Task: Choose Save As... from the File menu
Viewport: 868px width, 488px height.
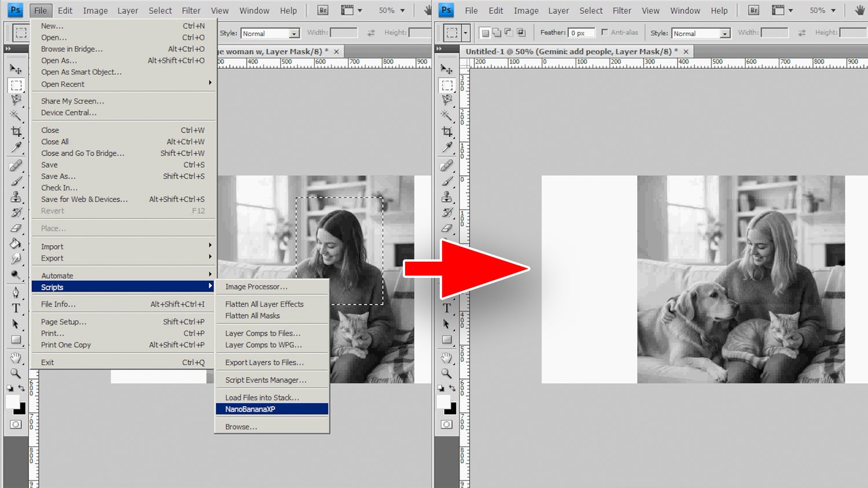Action: tap(123, 176)
